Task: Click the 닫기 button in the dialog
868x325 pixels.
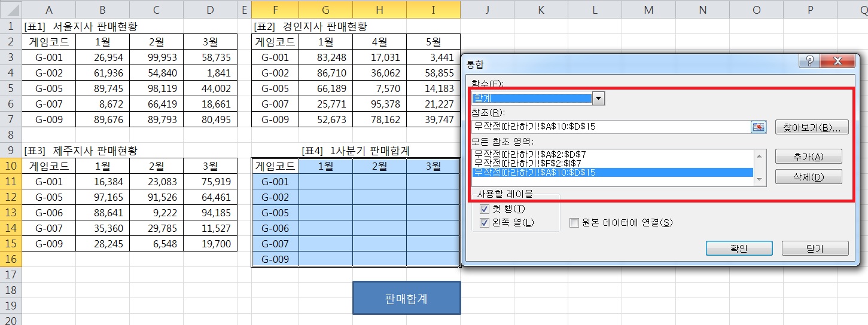Action: [815, 249]
